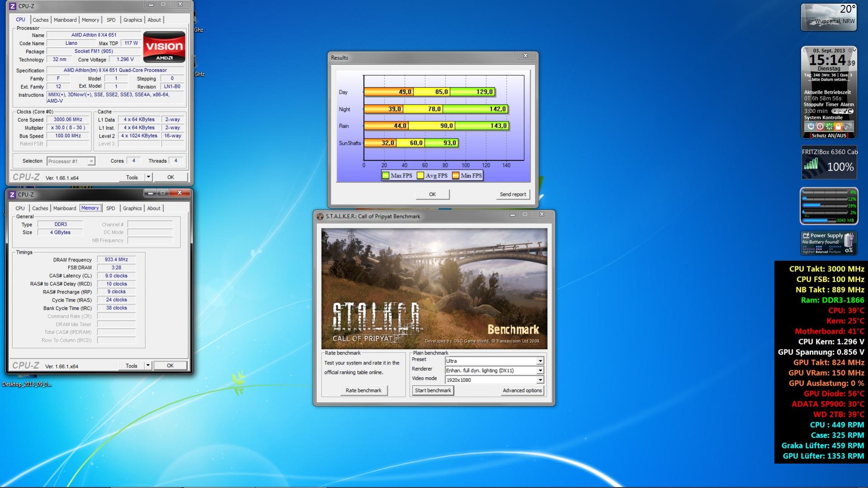Click the green standby icon under System Kontrolle

pyautogui.click(x=829, y=127)
